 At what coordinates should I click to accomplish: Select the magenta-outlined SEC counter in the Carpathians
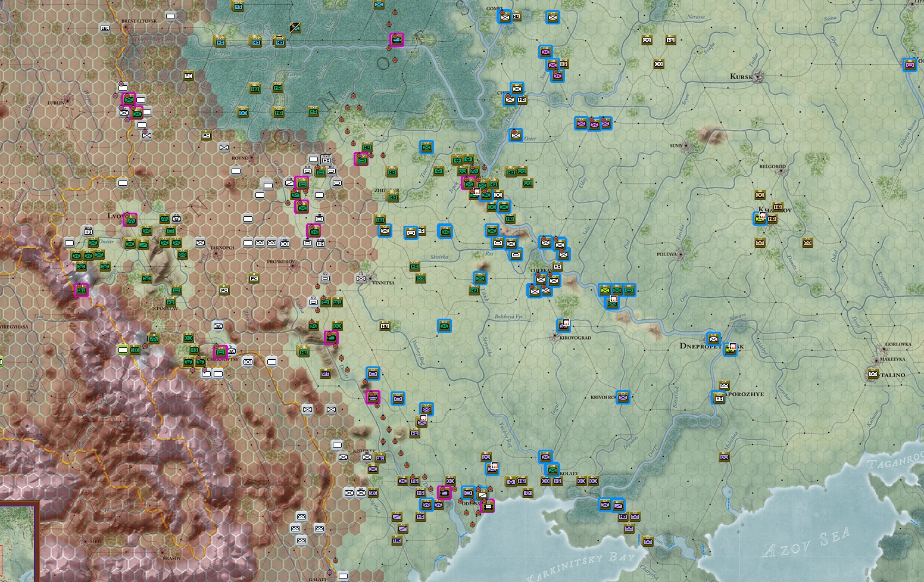pos(81,291)
